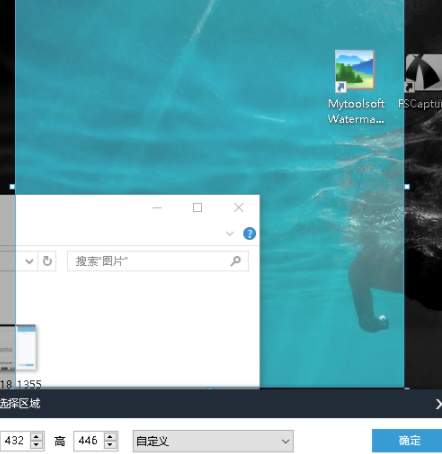Click the height field showing 446

89,441
